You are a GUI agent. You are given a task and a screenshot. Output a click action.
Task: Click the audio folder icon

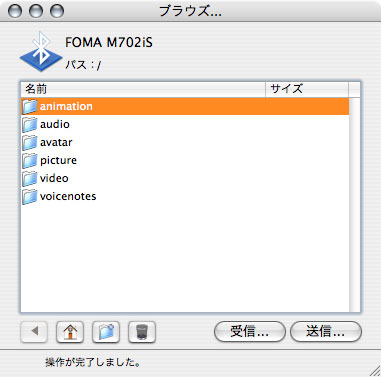[x=30, y=124]
